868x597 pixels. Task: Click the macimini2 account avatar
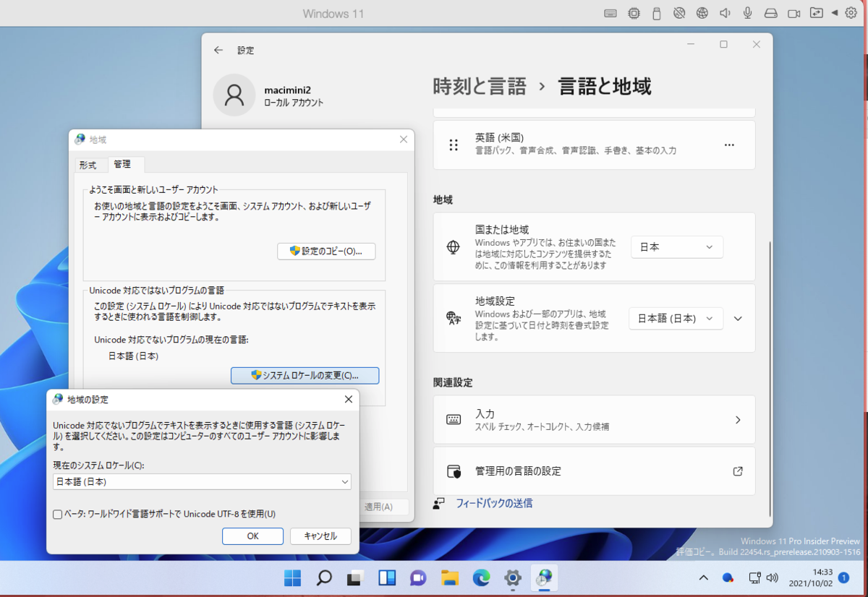pyautogui.click(x=234, y=95)
